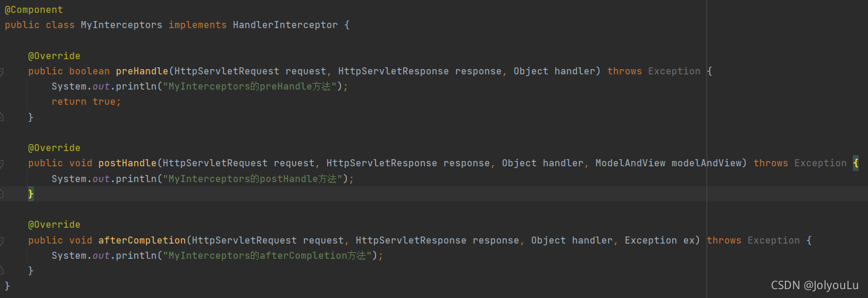Place cursor on MyInterceptors class name

point(122,25)
